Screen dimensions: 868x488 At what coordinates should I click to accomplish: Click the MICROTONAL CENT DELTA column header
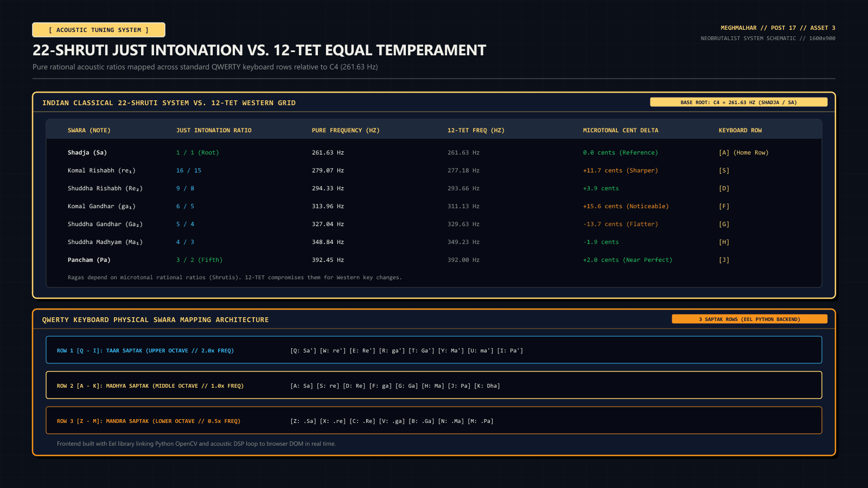(x=621, y=130)
